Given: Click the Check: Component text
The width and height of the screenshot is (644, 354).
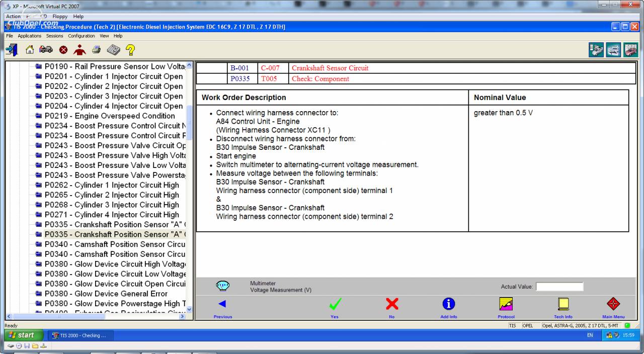Looking at the screenshot, I should point(320,78).
